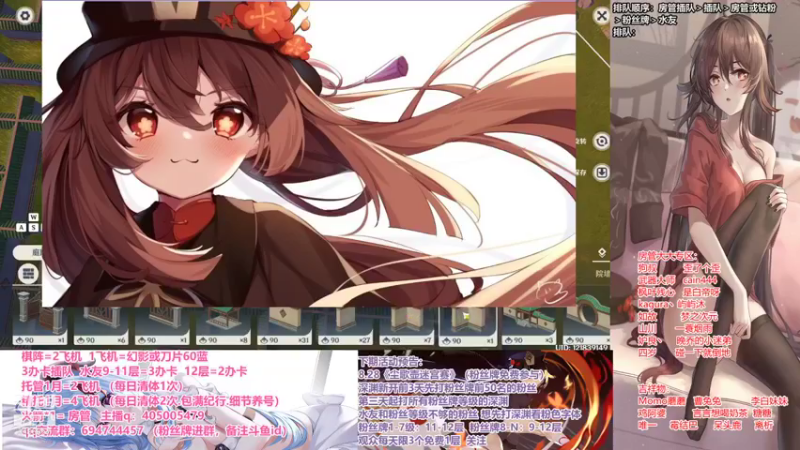Image resolution: width=800 pixels, height=450 pixels.
Task: Select the wall furnishing with ×27 count
Action: click(345, 327)
